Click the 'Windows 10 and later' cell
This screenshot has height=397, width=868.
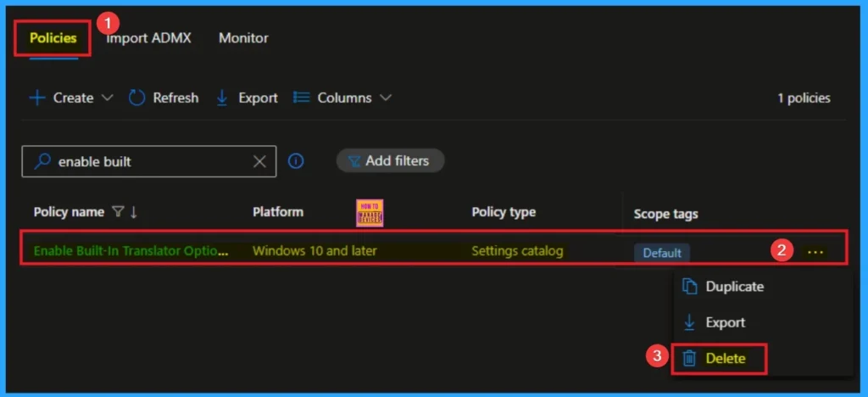314,251
